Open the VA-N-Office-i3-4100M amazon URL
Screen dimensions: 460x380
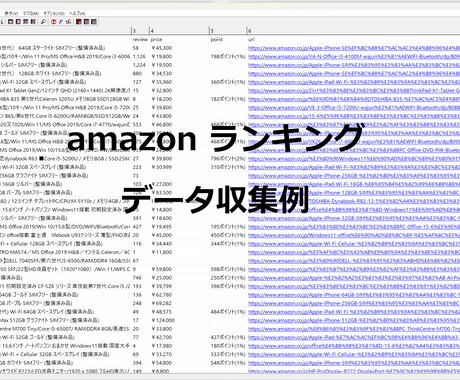[x=354, y=57]
